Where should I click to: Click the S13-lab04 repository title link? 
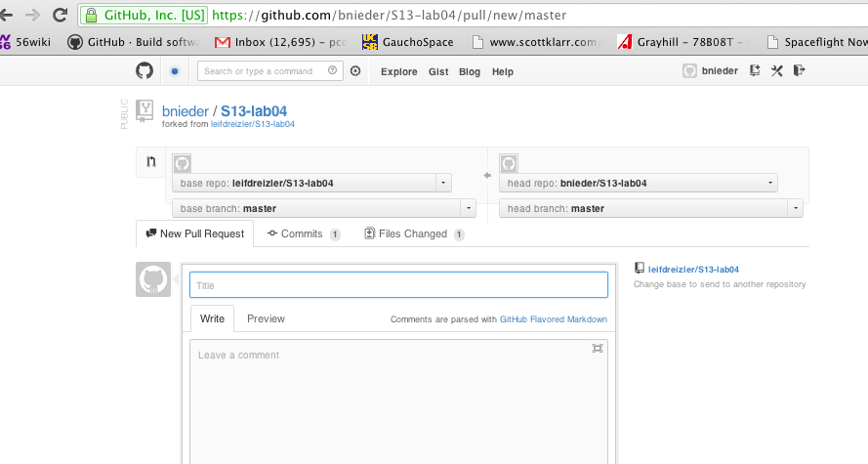pyautogui.click(x=254, y=110)
